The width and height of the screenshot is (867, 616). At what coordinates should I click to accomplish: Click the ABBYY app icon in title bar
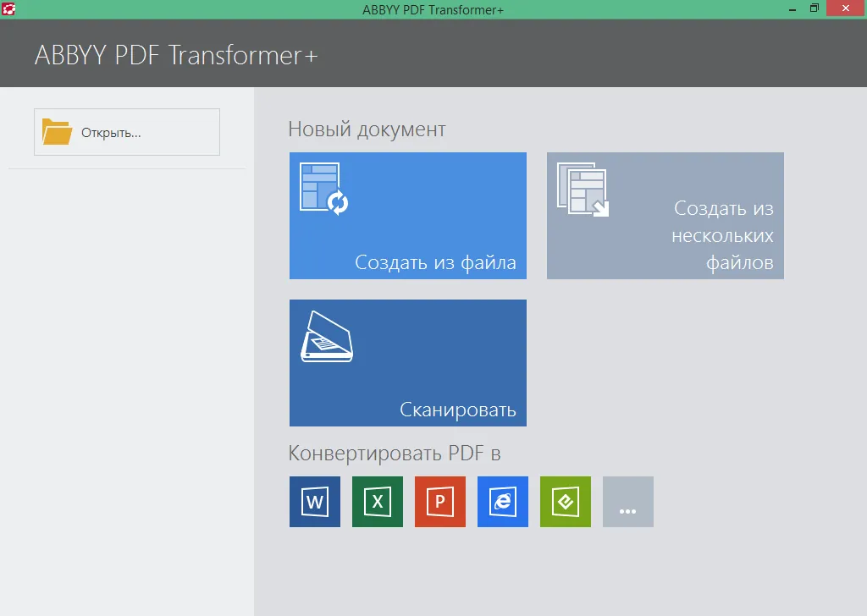tap(8, 8)
